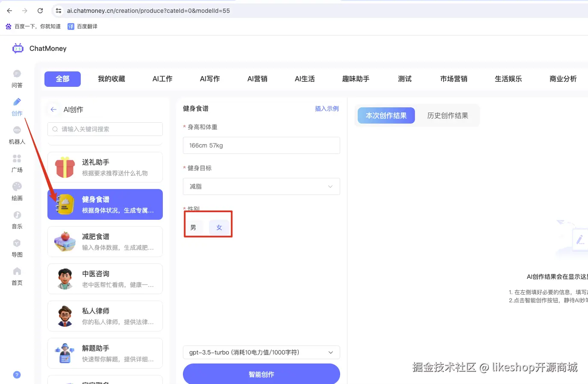Click the site info icon in address bar
This screenshot has width=588, height=384.
pos(59,11)
